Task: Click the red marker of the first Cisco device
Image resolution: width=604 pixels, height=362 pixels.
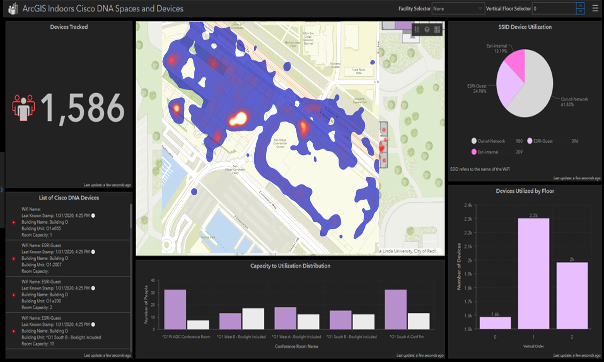Action: pos(14,222)
